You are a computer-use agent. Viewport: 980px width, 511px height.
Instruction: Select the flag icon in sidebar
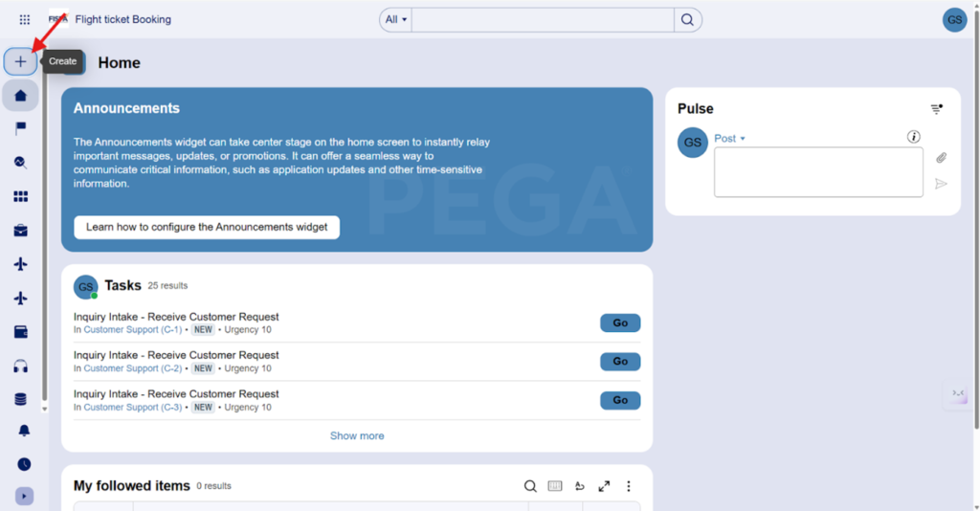point(21,128)
